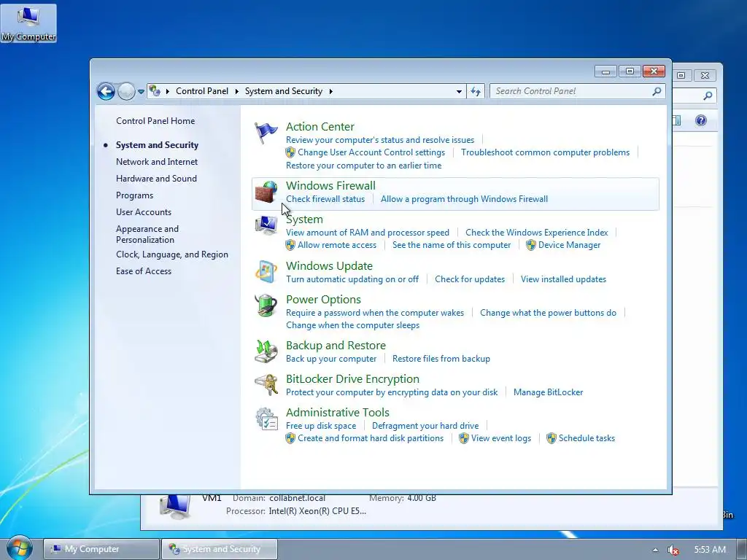The height and width of the screenshot is (560, 747).
Task: Click View event logs link
Action: point(501,438)
